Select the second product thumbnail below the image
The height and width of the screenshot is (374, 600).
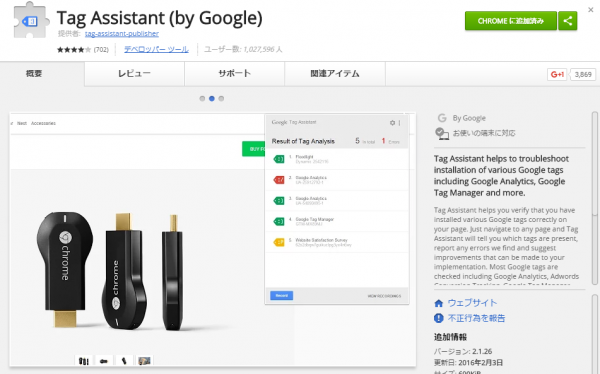tap(104, 361)
